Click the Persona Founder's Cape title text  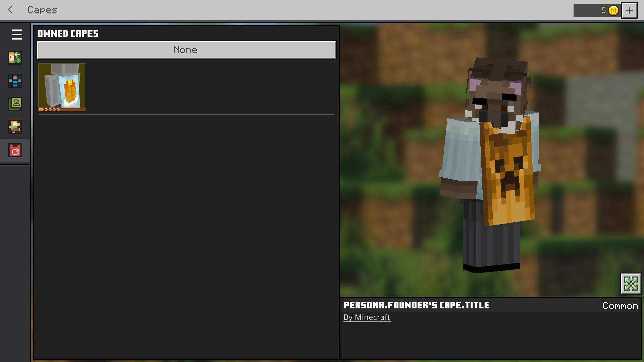pos(417,305)
